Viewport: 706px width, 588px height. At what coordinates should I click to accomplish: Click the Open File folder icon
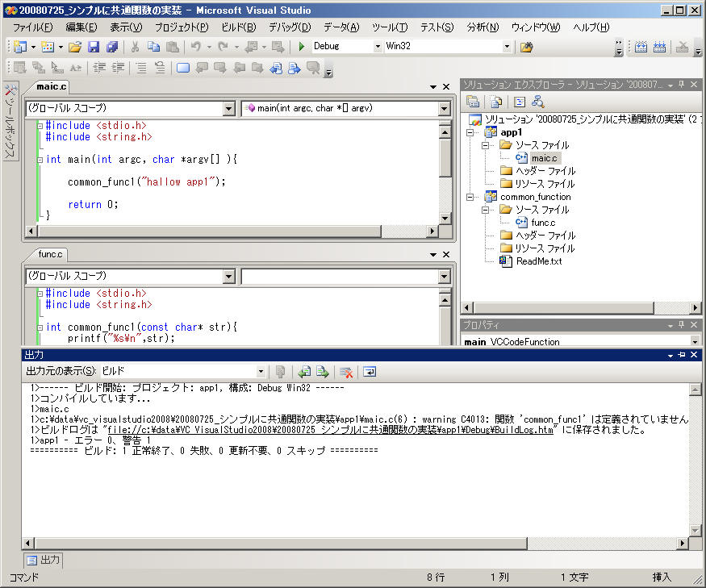pos(74,47)
